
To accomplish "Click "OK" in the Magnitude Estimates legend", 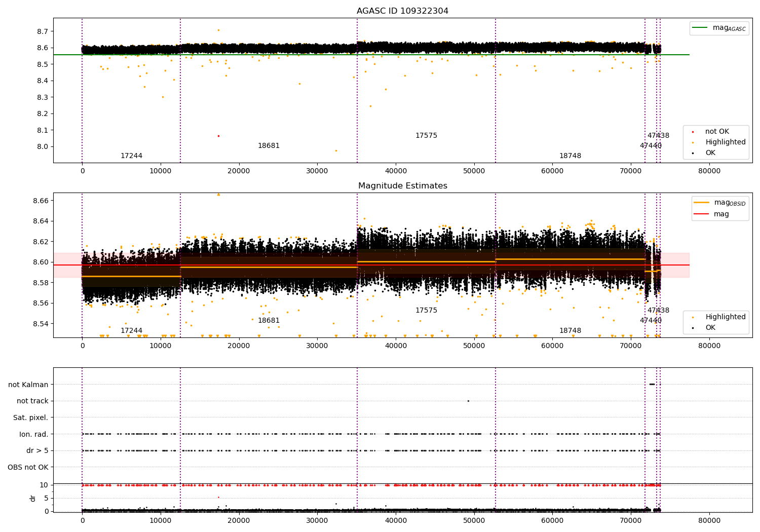I will [x=710, y=328].
